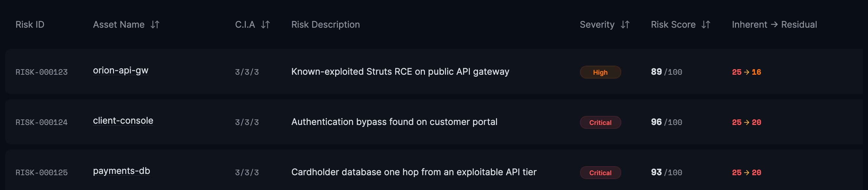Viewport: 868px width, 190px height.
Task: Click the C.I.A column sort arrows
Action: [265, 24]
